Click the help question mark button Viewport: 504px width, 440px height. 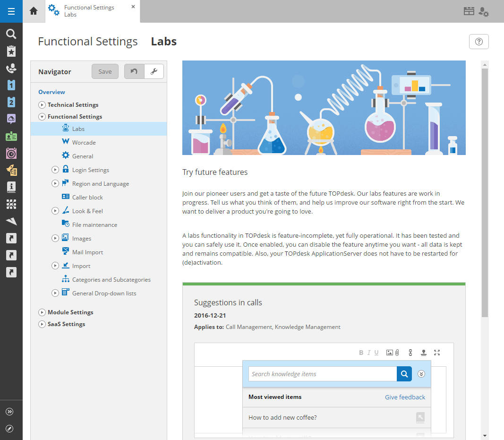[x=478, y=42]
